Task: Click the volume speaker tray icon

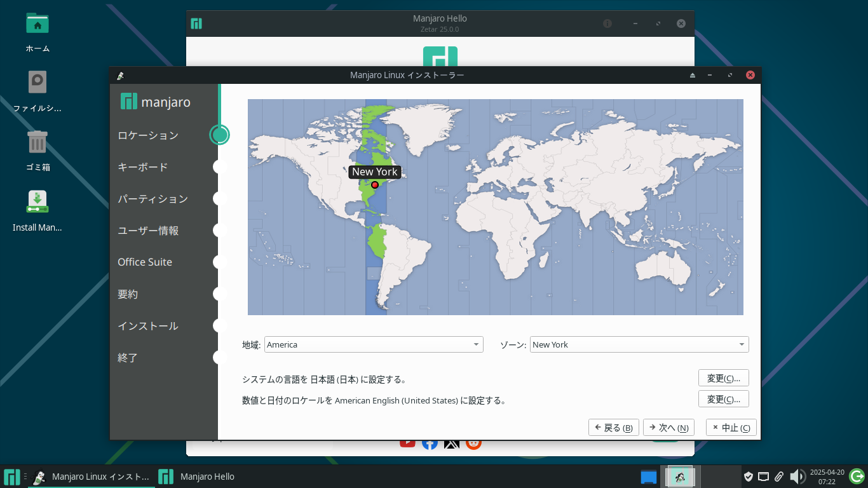Action: [797, 477]
